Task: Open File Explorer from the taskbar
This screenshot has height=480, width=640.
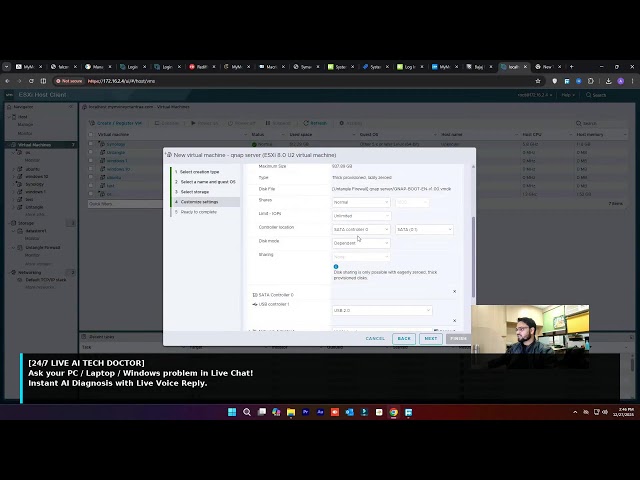Action: [291, 412]
